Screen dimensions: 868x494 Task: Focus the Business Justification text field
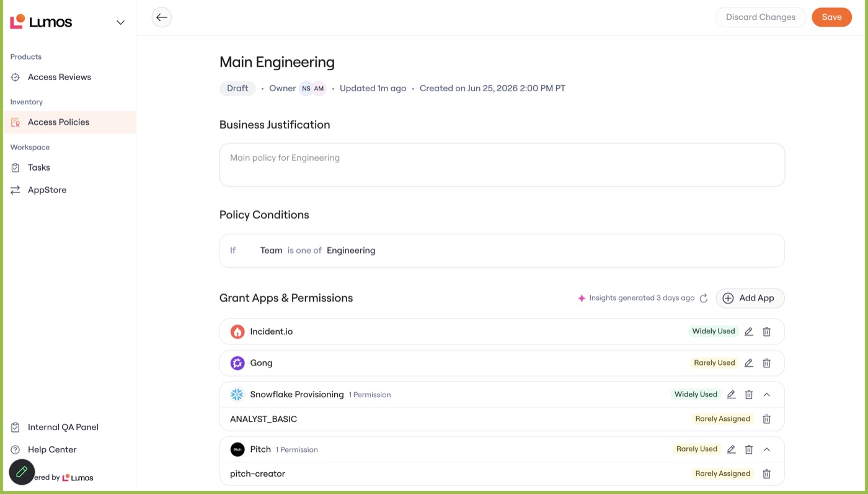click(x=502, y=165)
